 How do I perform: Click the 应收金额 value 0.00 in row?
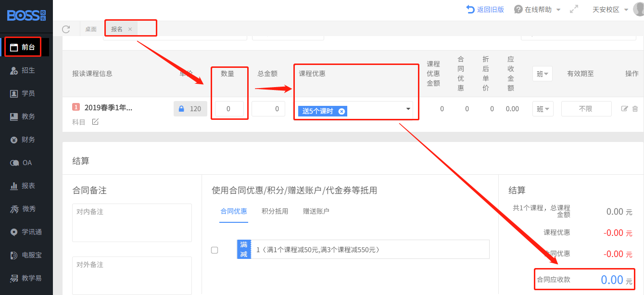[512, 109]
